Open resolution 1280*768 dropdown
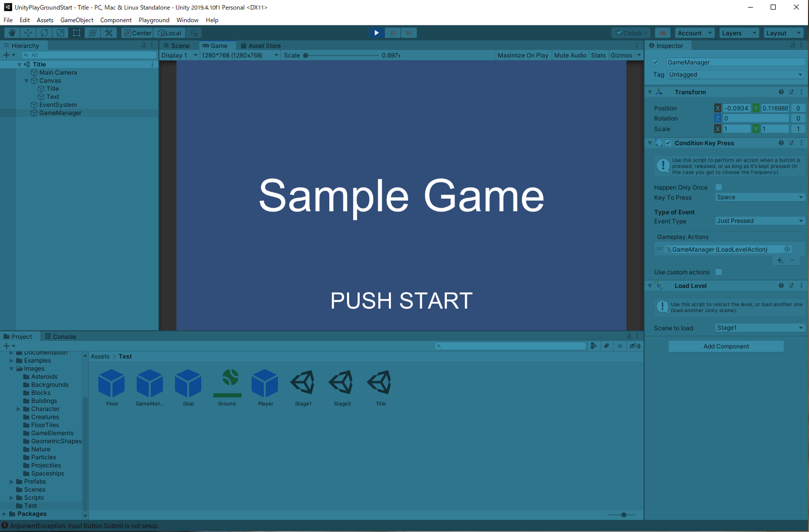The width and height of the screenshot is (809, 532). pyautogui.click(x=240, y=55)
